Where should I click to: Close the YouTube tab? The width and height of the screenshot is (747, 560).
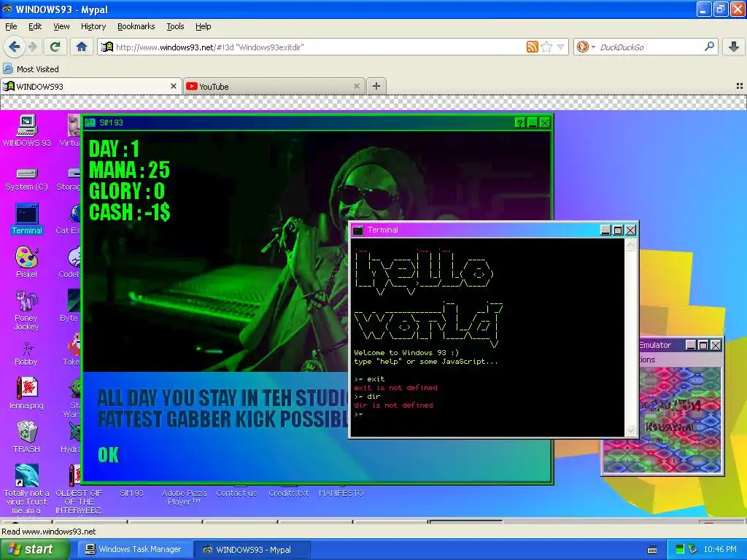coord(356,86)
